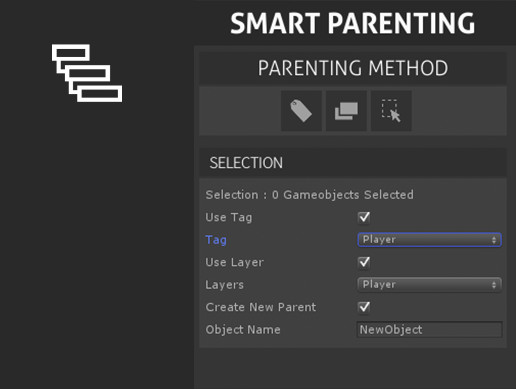Select the Selection cursor parenting method icon
The width and height of the screenshot is (516, 389).
pyautogui.click(x=391, y=111)
